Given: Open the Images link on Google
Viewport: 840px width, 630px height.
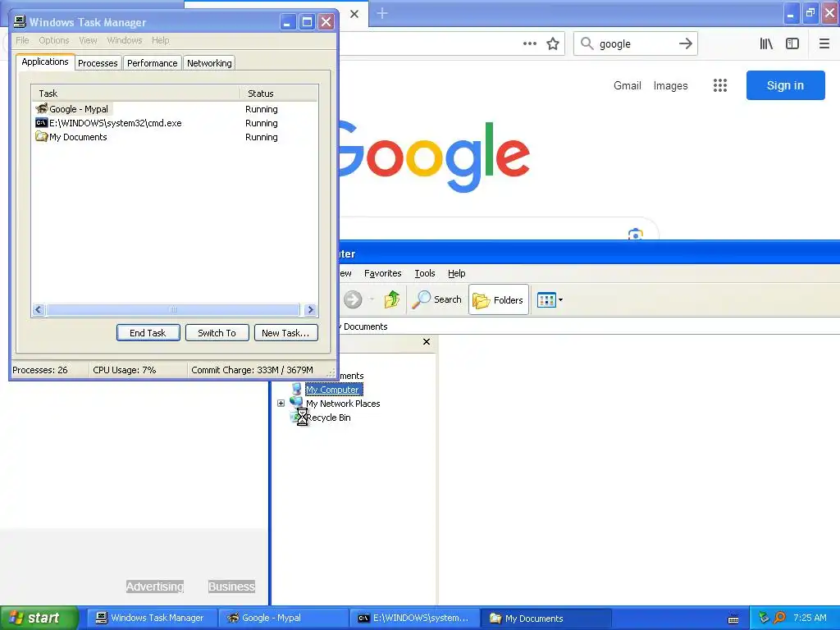Looking at the screenshot, I should point(670,85).
